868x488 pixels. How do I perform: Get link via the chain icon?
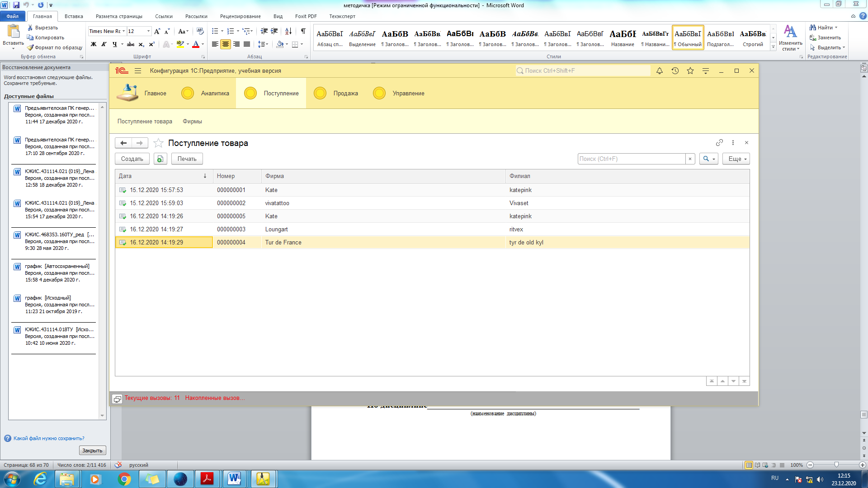point(719,143)
